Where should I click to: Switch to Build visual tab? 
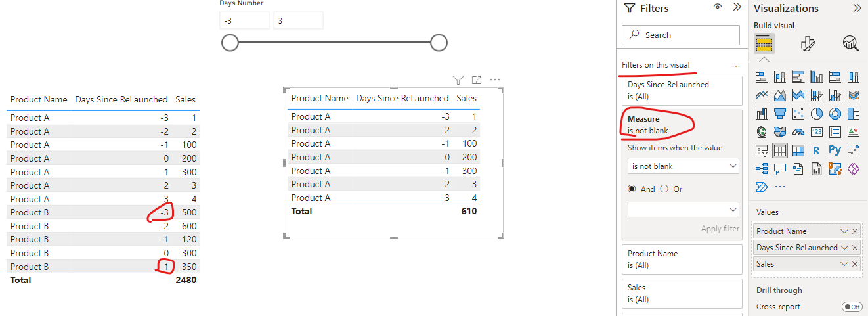tap(764, 43)
